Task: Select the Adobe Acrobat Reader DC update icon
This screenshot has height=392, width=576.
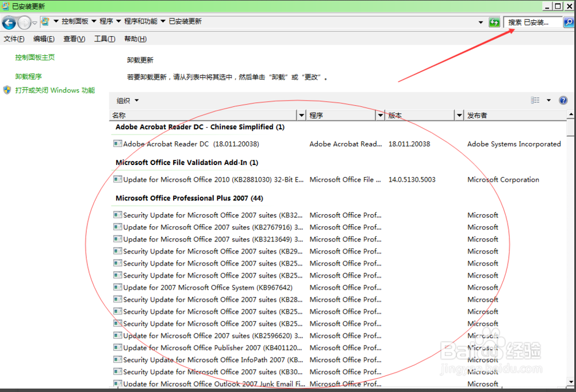Action: coord(118,144)
